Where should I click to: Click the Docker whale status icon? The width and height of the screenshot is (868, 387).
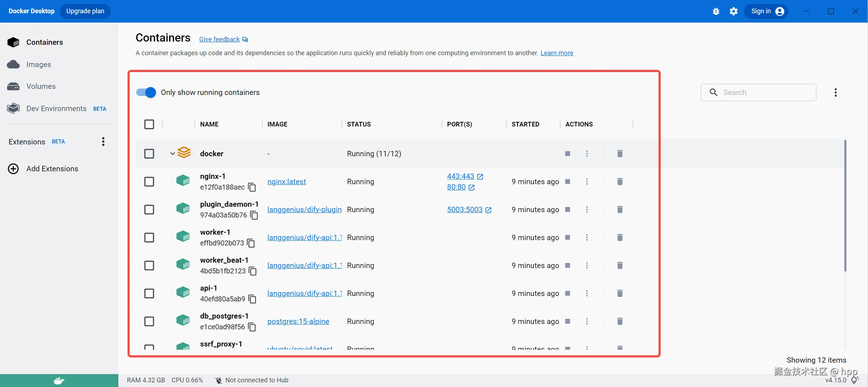(x=59, y=380)
